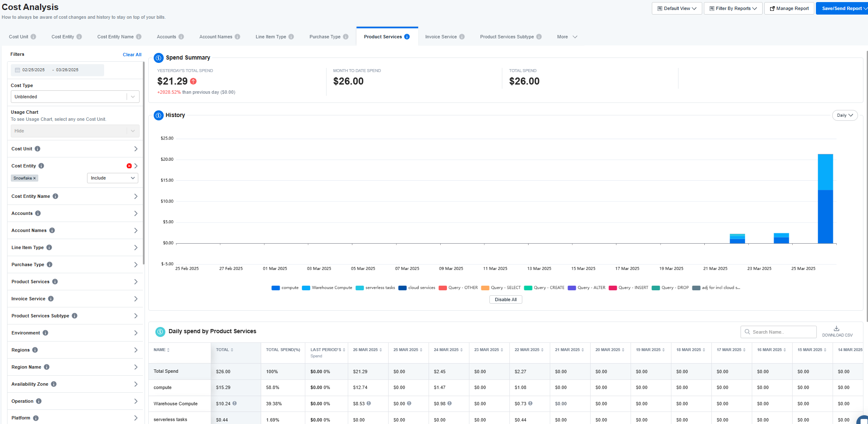Expand the Regions filter section
Screen dimensions: 868x424
click(75, 350)
